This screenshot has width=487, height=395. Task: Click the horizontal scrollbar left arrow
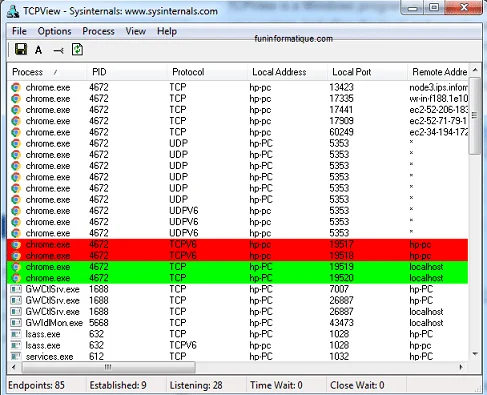14,367
